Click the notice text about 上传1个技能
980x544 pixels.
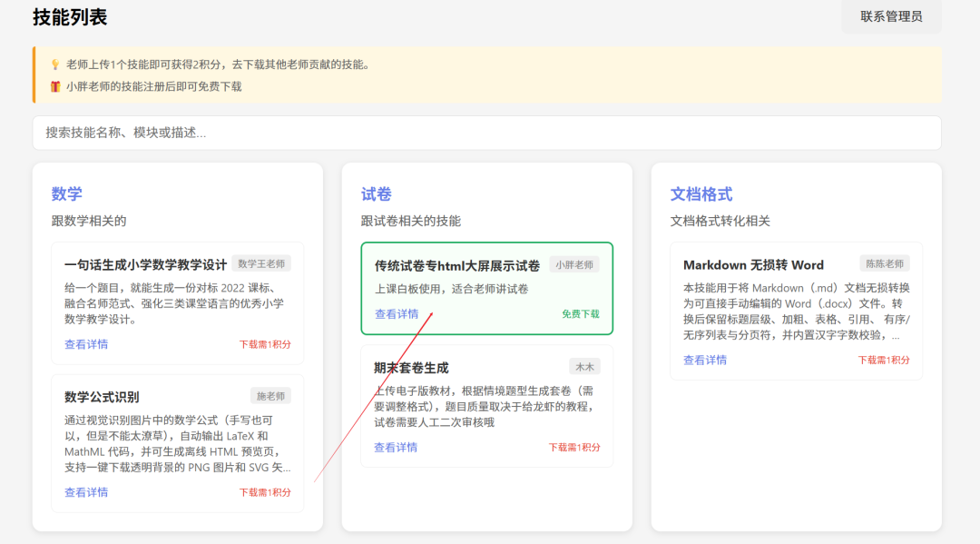coord(219,64)
